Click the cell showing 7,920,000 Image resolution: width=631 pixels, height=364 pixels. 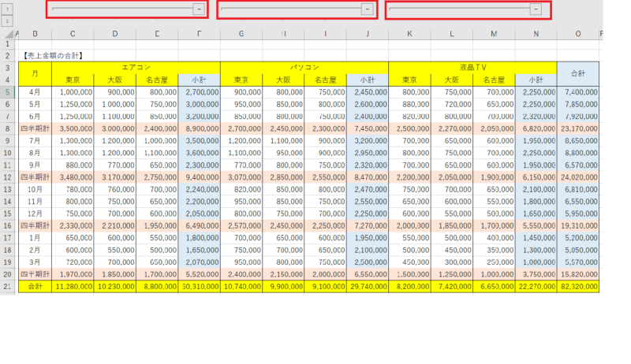pyautogui.click(x=578, y=117)
